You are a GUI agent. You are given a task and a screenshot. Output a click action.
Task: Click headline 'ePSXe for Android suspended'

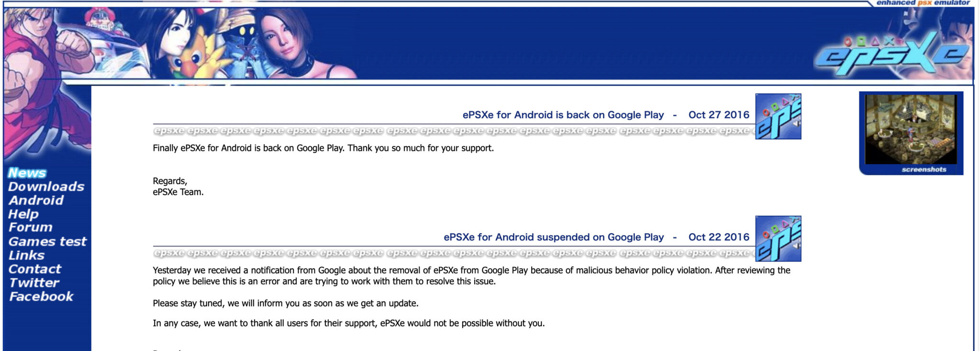(x=553, y=237)
